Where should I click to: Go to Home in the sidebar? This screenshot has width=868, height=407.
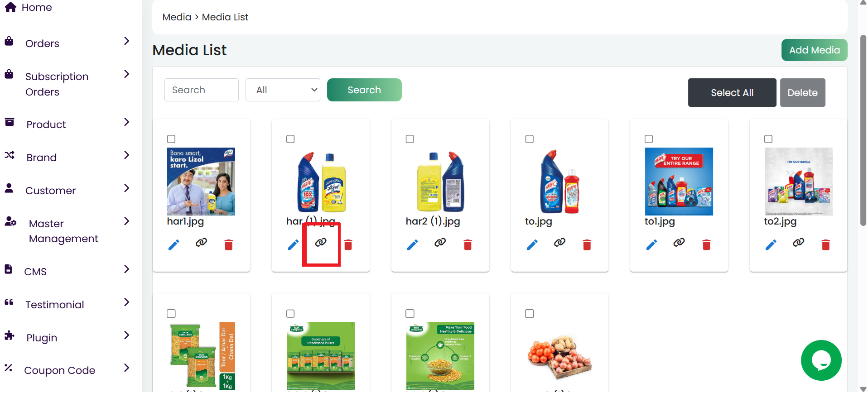coord(36,7)
